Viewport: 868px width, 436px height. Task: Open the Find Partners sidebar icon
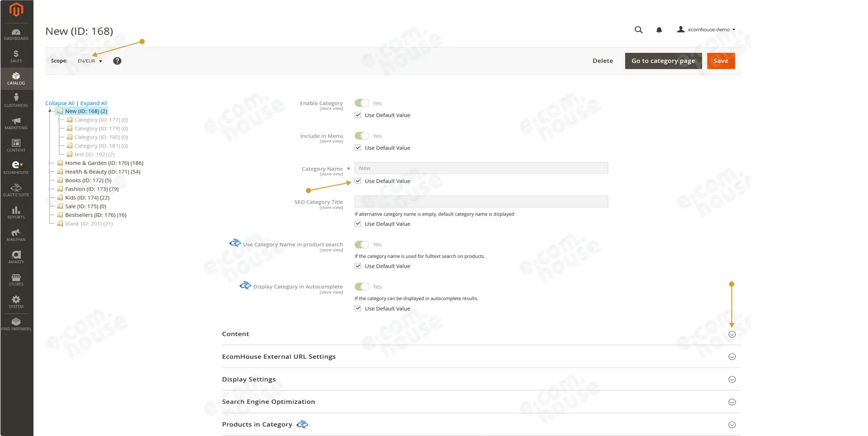click(x=16, y=324)
